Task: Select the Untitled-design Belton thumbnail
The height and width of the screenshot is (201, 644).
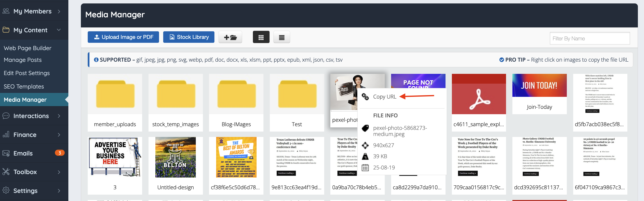Action: point(175,157)
